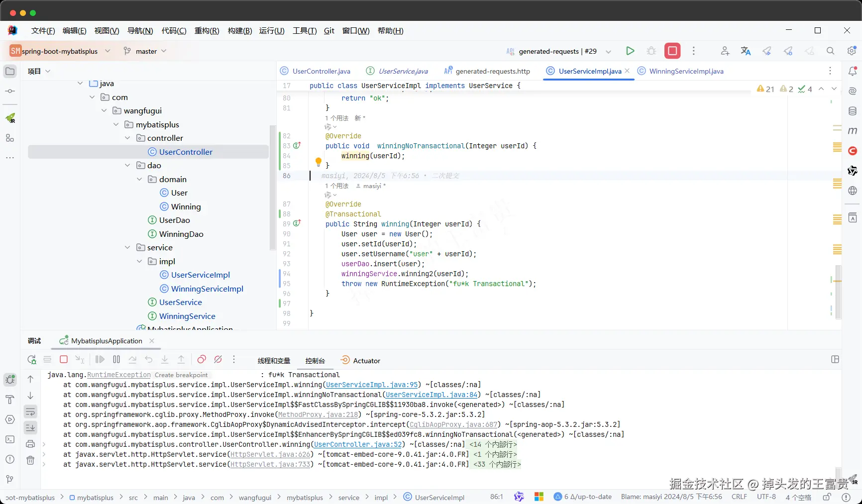Click the UserController.java:52 link
The width and height of the screenshot is (862, 504).
coord(358,444)
